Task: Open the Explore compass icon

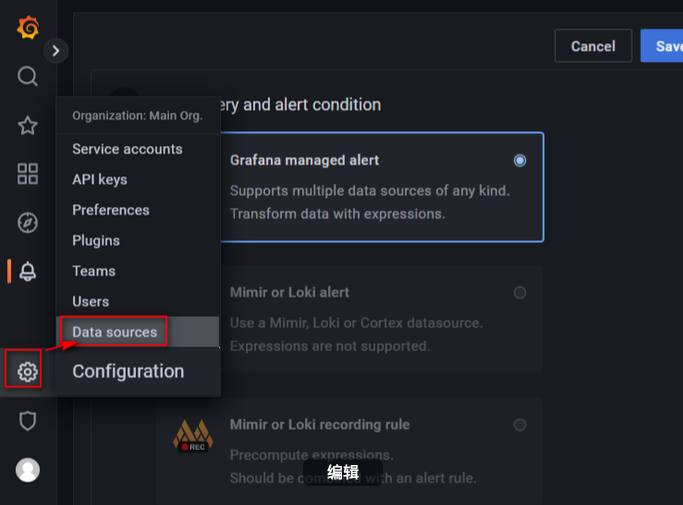Action: (27, 223)
